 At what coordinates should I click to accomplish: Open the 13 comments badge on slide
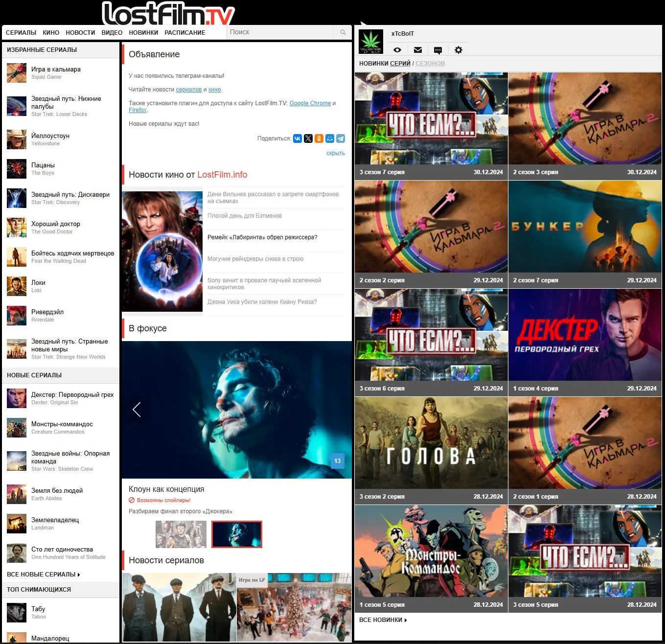(x=338, y=461)
